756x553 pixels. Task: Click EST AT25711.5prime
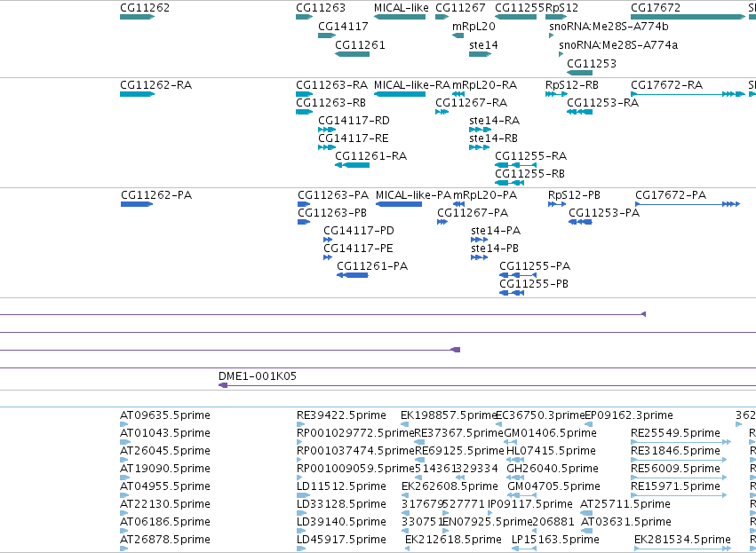(587, 513)
